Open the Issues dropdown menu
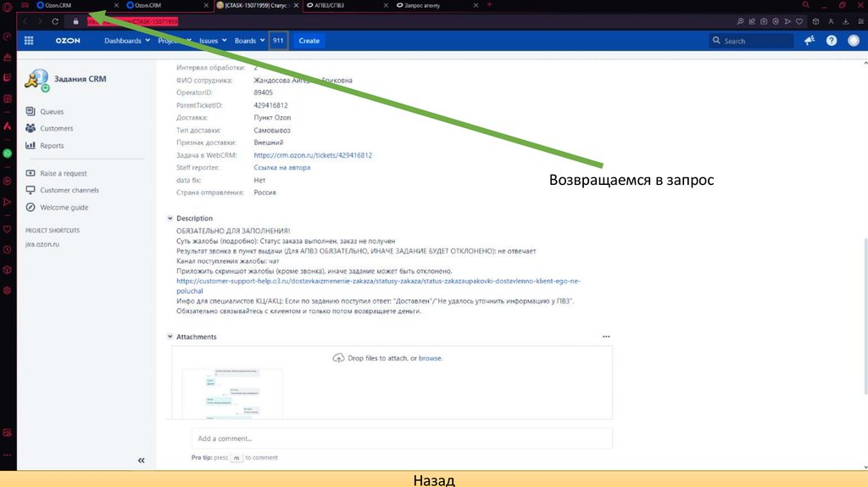Screen dimensions: 868x487 tap(213, 41)
